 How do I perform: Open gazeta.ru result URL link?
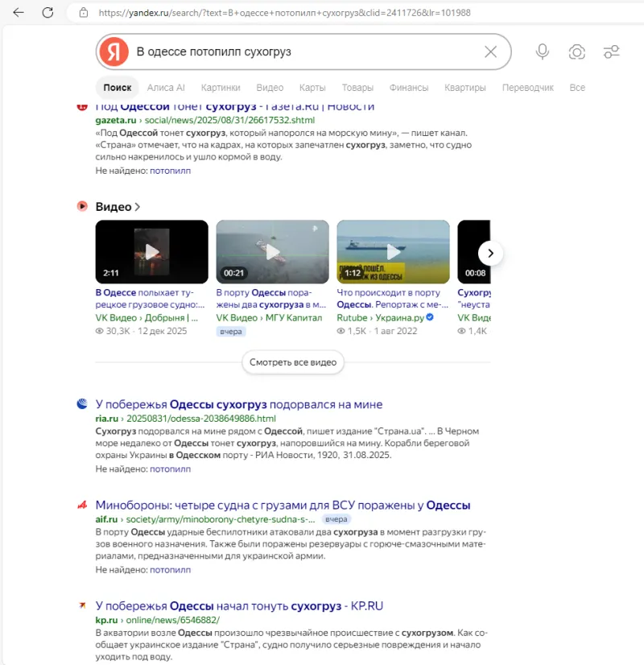click(205, 120)
